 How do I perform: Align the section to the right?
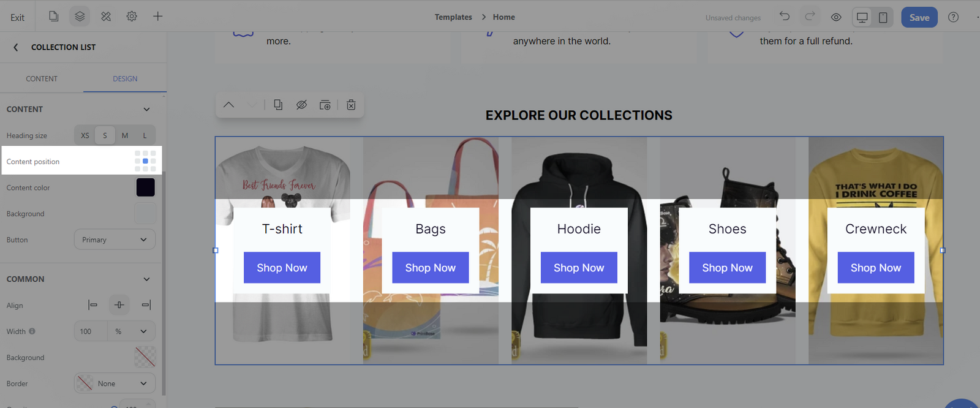146,304
